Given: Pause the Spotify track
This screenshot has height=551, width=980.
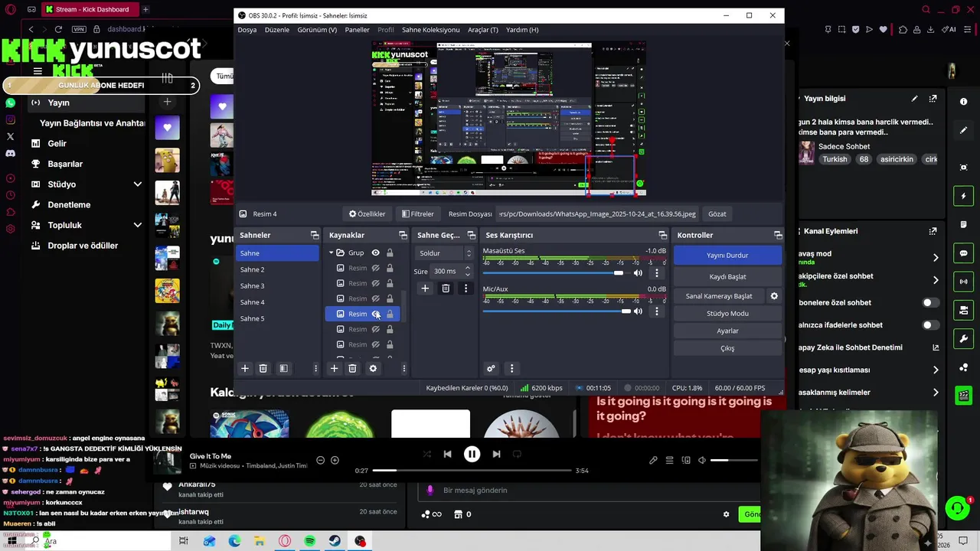Looking at the screenshot, I should (x=472, y=454).
